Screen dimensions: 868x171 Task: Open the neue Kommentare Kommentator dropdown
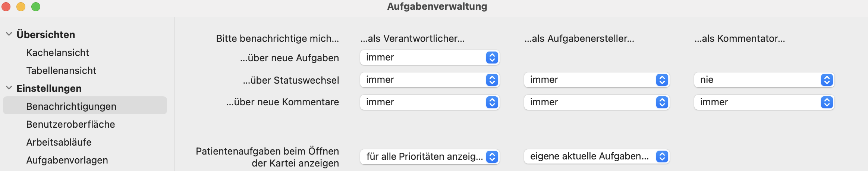pyautogui.click(x=764, y=102)
